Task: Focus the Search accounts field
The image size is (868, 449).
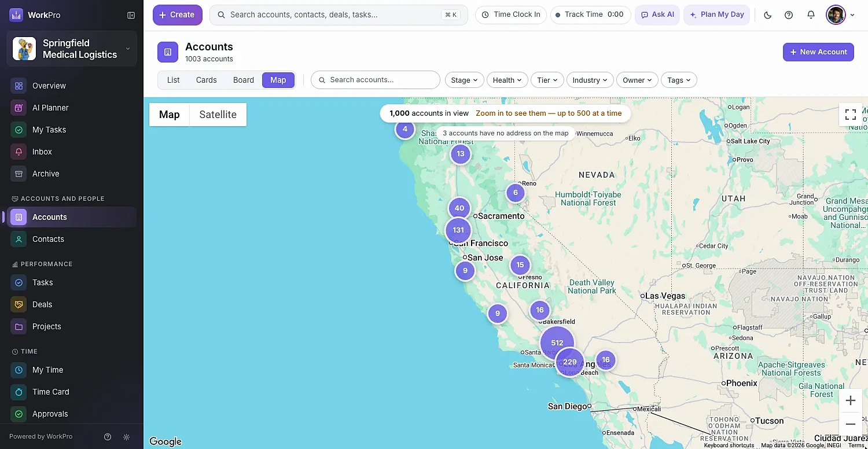Action: click(x=376, y=80)
